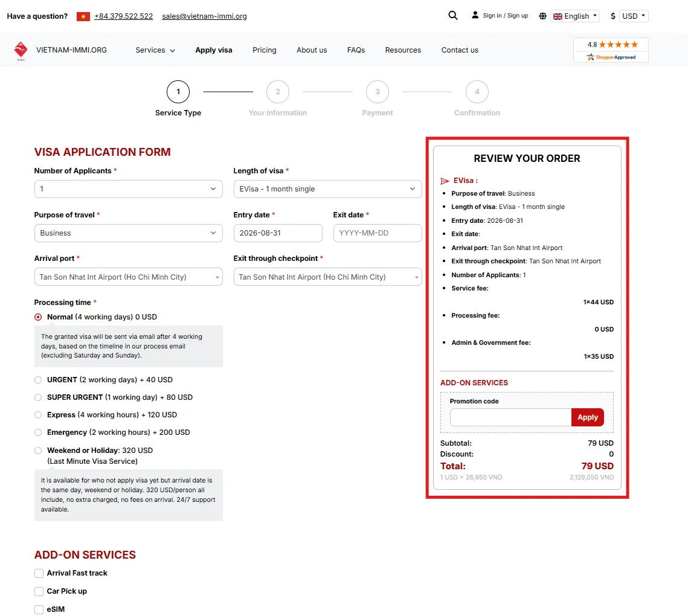Click the Promotion code input box

pyautogui.click(x=511, y=417)
